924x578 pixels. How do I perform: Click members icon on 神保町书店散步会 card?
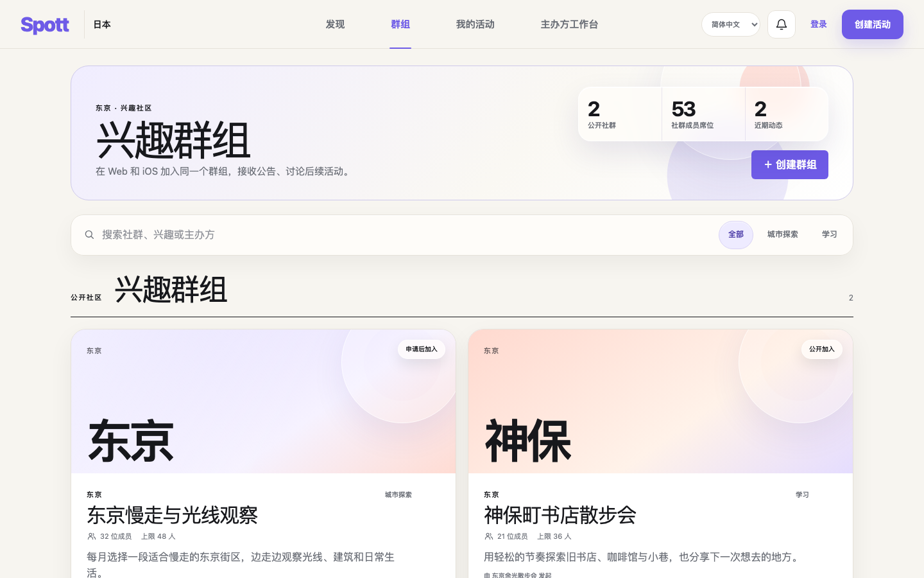pos(489,536)
